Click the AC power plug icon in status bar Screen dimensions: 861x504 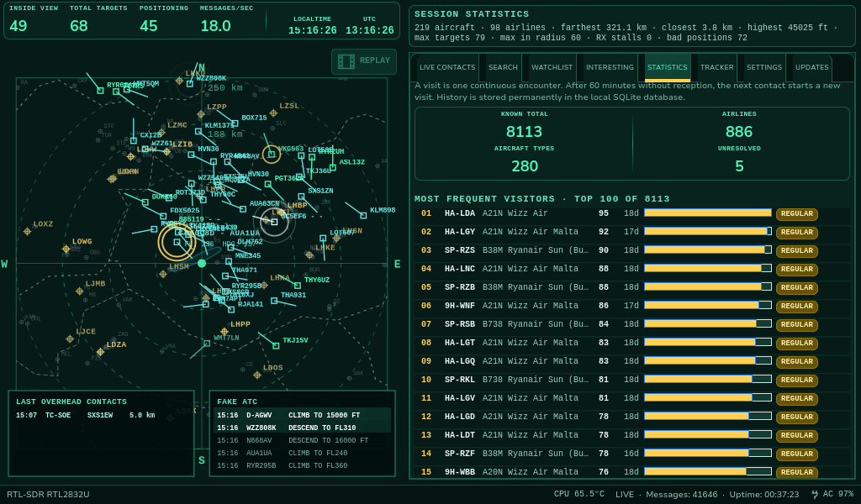coord(814,494)
